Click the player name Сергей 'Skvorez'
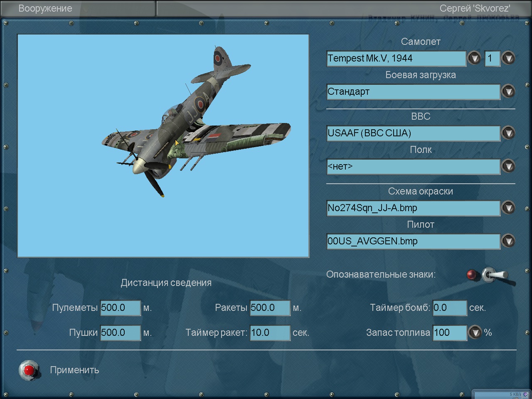The width and height of the screenshot is (532, 399). [x=475, y=8]
